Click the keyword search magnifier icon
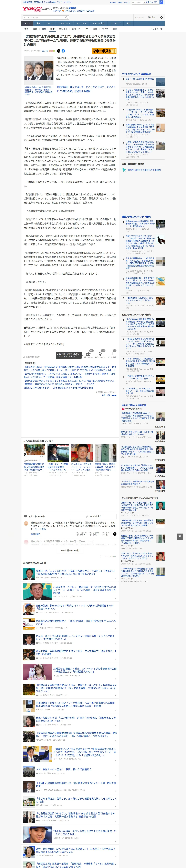Viewport: 186px width, 868px height. [66, 17]
